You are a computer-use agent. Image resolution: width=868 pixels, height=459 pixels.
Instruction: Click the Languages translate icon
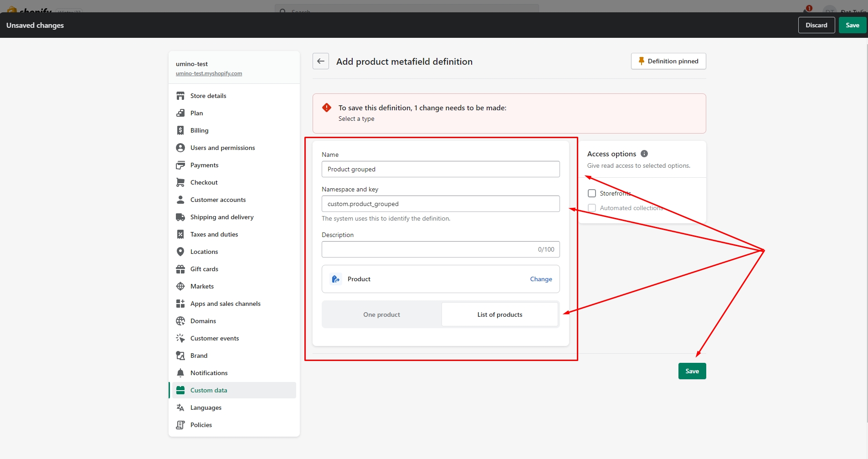(180, 407)
